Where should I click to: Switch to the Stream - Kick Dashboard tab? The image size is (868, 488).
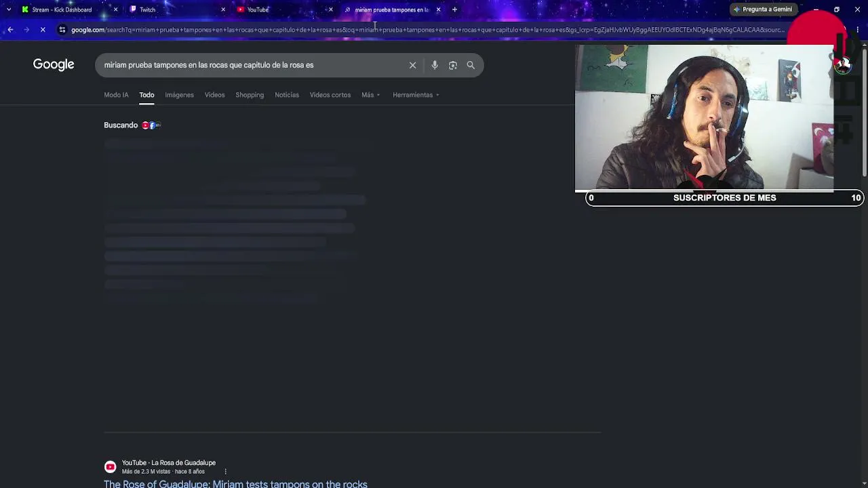[x=62, y=9]
